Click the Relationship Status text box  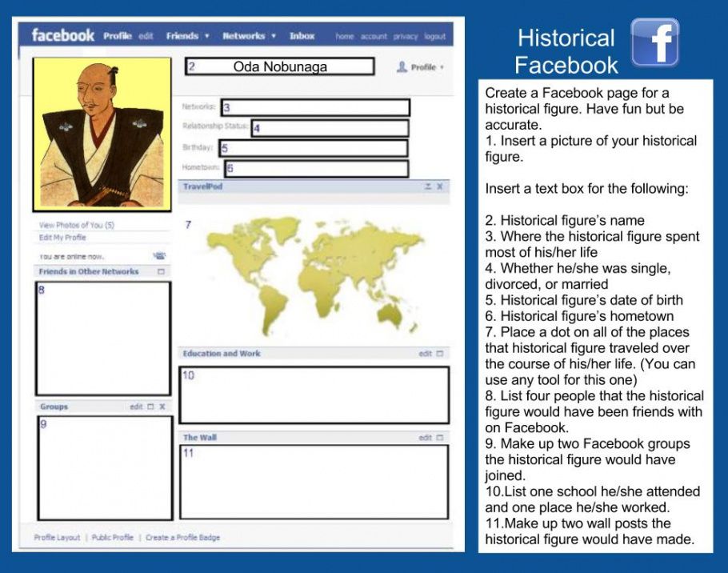coord(330,128)
